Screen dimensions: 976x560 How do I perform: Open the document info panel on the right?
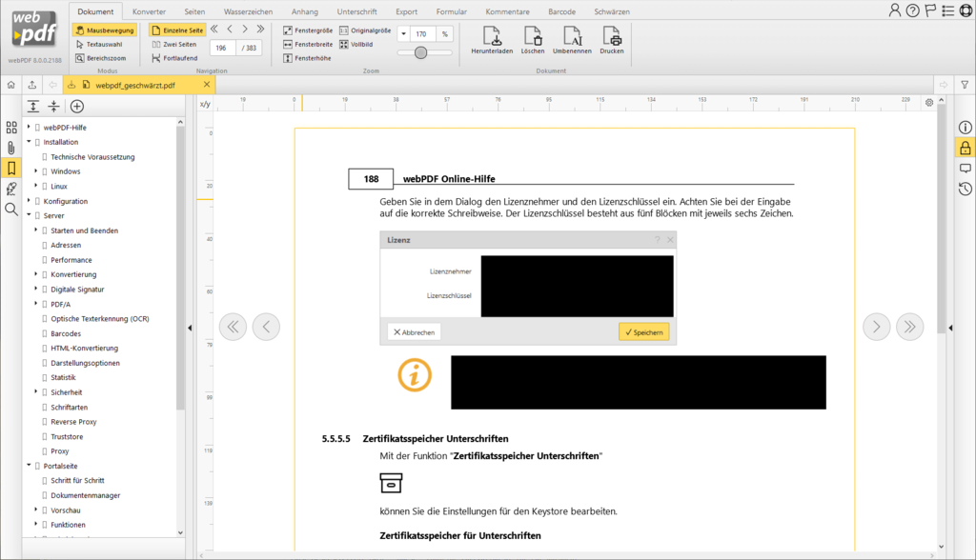(965, 127)
